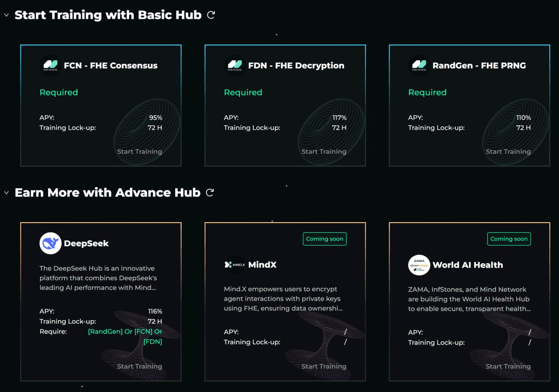Click the FDN - FHE Decryption logo icon

235,65
